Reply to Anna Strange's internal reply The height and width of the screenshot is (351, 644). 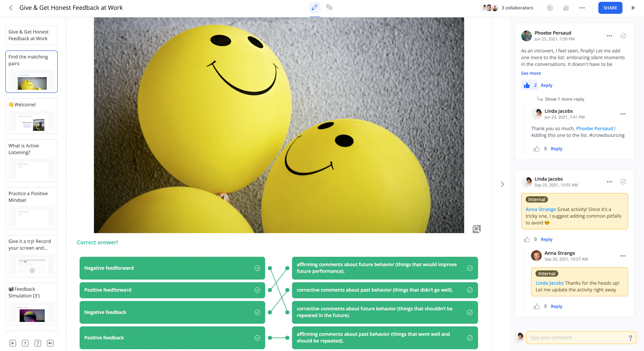click(x=556, y=306)
